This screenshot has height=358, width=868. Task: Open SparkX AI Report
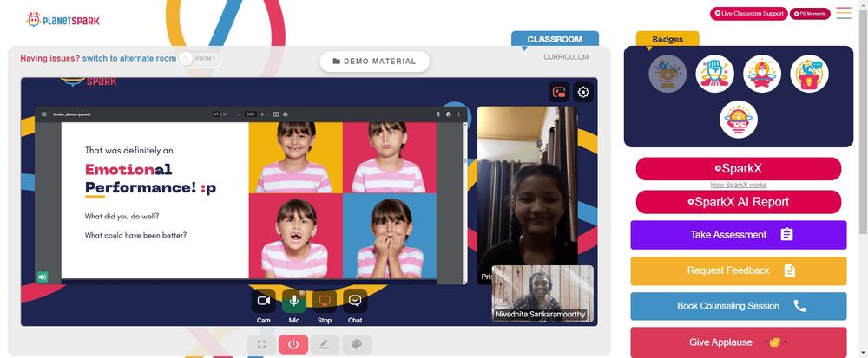pos(739,202)
